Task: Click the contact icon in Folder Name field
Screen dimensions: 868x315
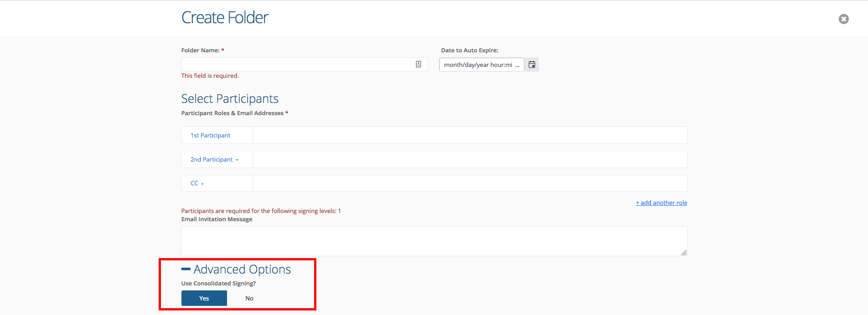Action: [418, 65]
